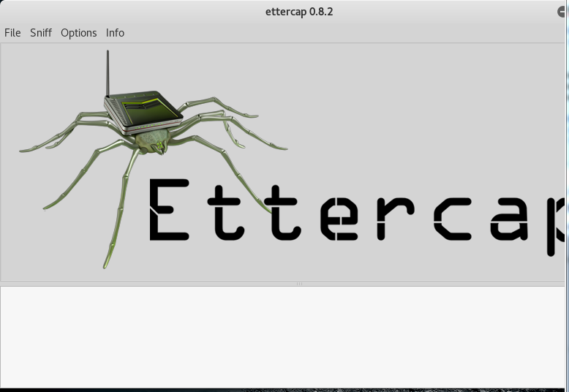This screenshot has width=569, height=392.
Task: Click the pane divider grip handle
Action: point(299,284)
